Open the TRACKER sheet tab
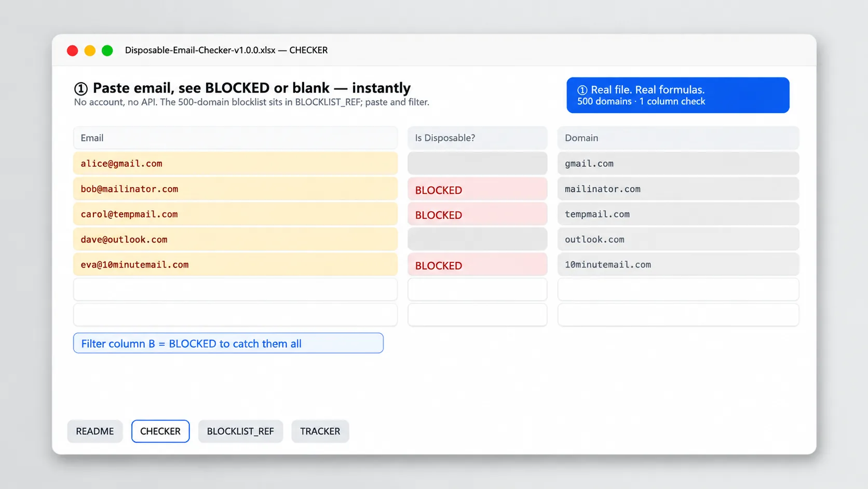 click(x=320, y=431)
